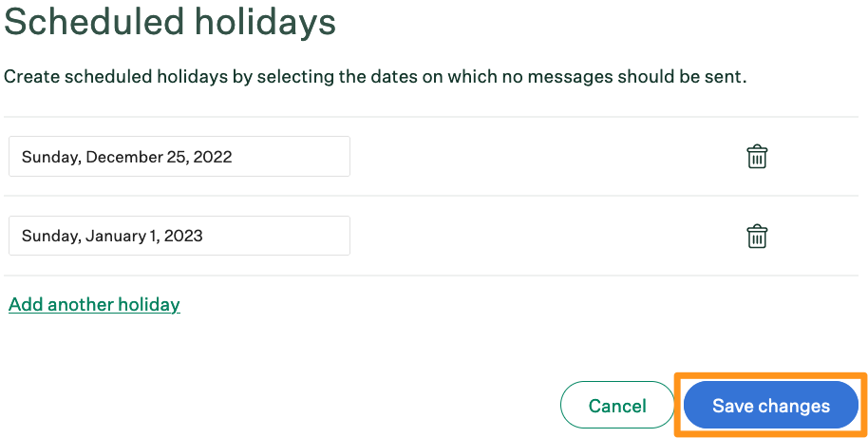The width and height of the screenshot is (868, 438).
Task: Click the Add another holiday link
Action: 94,305
